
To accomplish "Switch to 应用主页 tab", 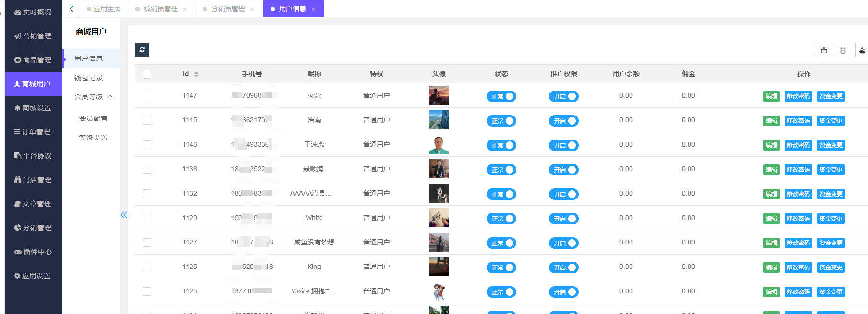I will 104,9.
